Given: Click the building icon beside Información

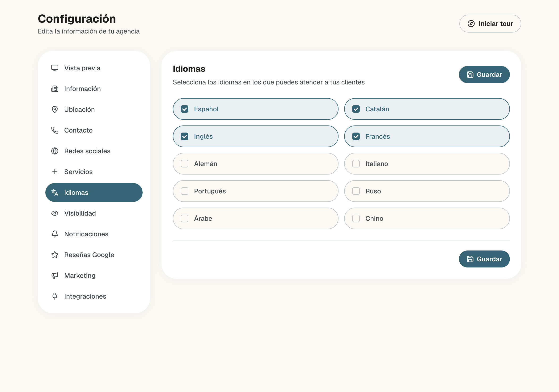Looking at the screenshot, I should point(55,89).
